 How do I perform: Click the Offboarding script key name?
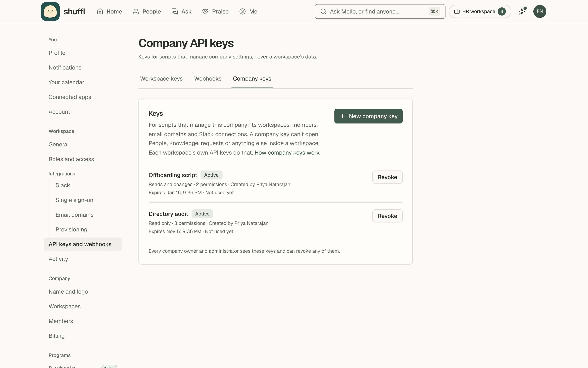(x=173, y=175)
